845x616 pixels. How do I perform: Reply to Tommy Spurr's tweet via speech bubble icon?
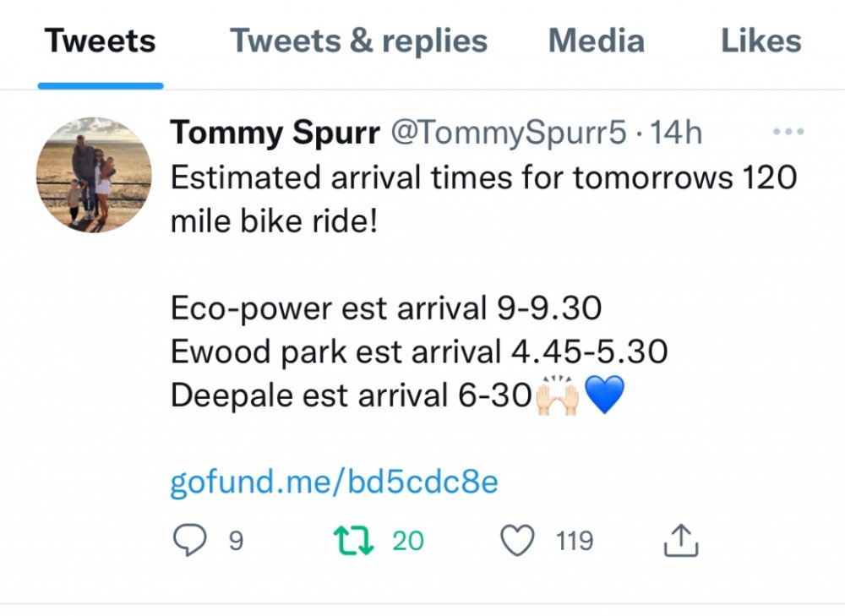[x=191, y=541]
